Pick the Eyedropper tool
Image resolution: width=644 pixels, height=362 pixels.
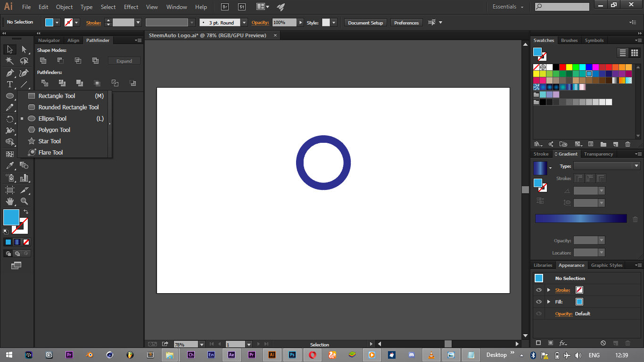tap(9, 165)
